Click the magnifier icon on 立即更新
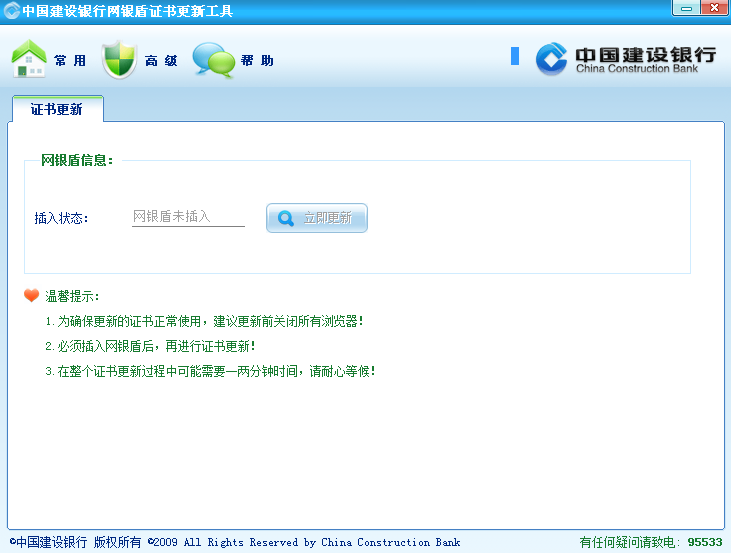 click(x=285, y=218)
